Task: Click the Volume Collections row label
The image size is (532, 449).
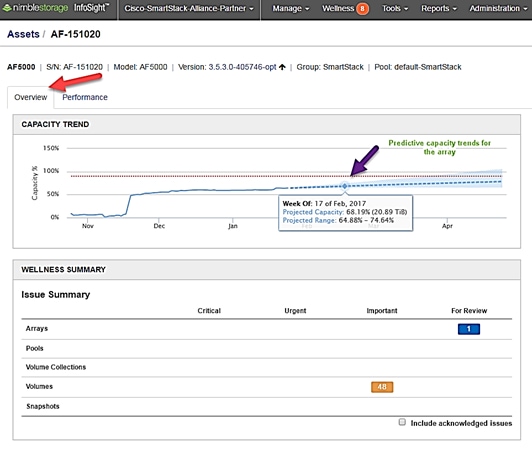Action: pyautogui.click(x=56, y=367)
